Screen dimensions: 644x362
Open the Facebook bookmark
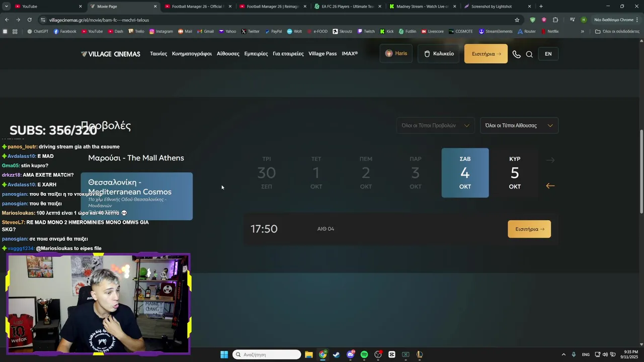coord(65,31)
